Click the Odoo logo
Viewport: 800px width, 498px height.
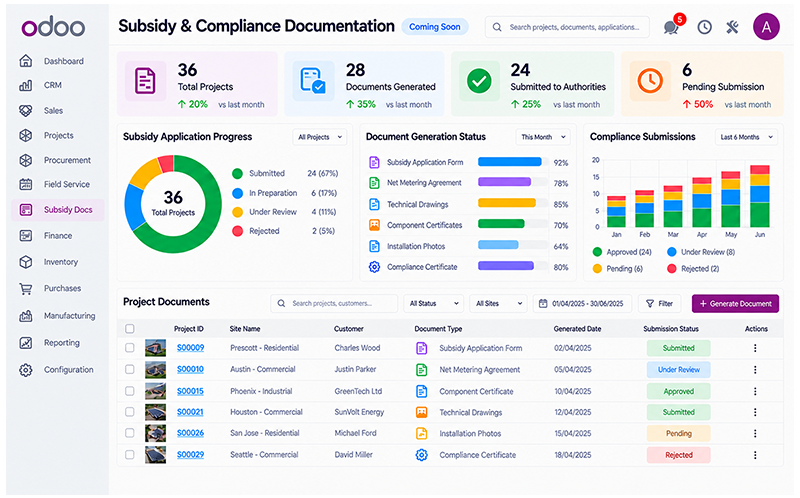tap(53, 27)
